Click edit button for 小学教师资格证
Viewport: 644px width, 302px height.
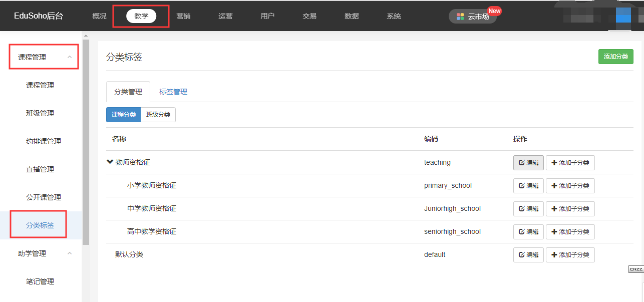528,186
